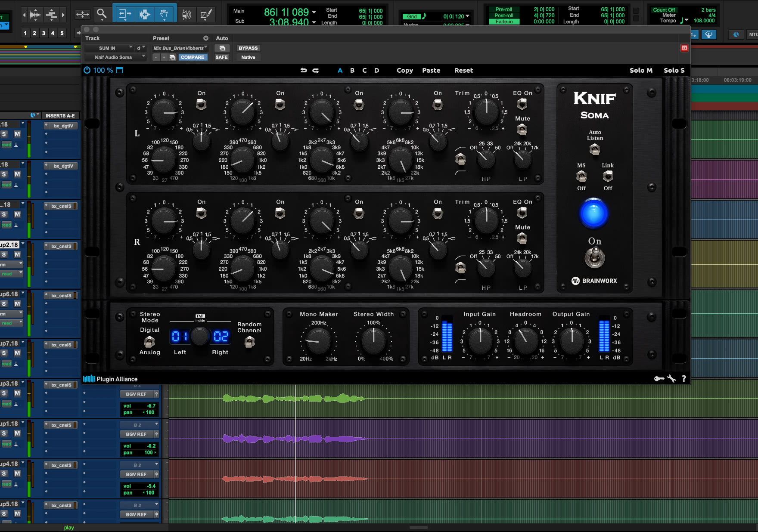Click the COMPARE button
The width and height of the screenshot is (758, 532).
[193, 57]
